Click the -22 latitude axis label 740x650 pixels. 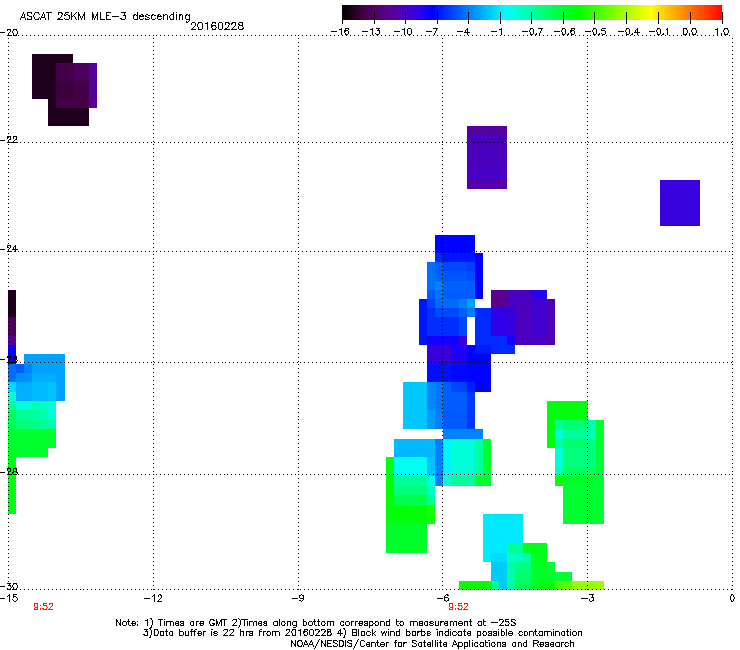9,140
